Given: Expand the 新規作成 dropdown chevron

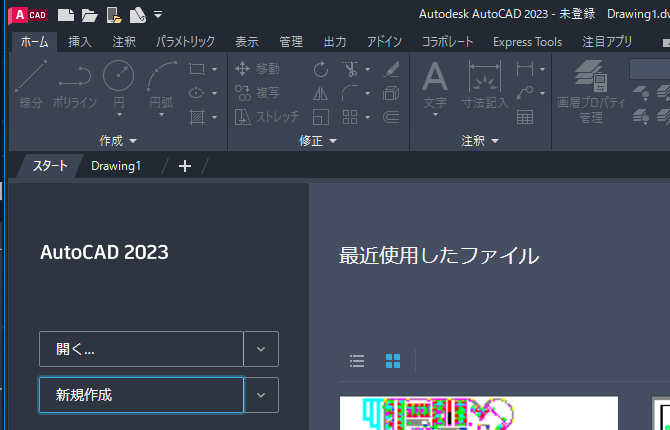Looking at the screenshot, I should pos(261,395).
